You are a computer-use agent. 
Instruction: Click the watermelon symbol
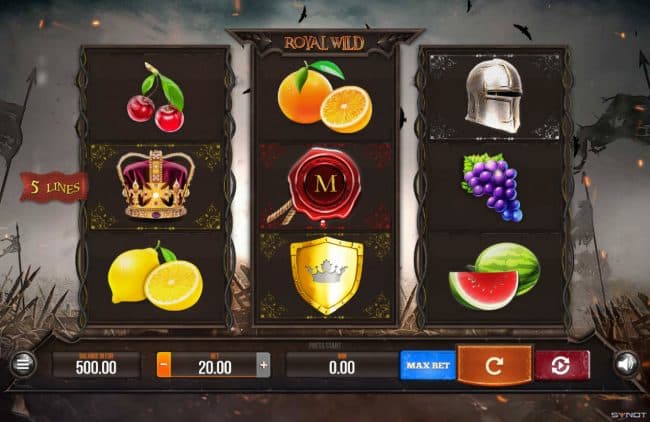495,276
